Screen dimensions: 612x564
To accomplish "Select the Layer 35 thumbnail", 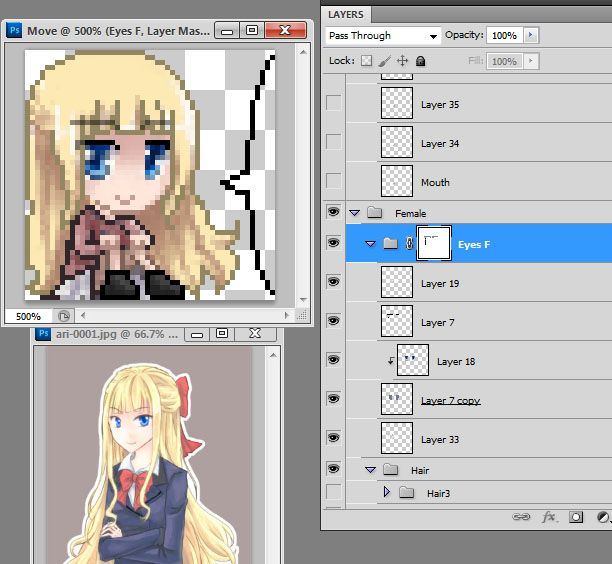I will (x=397, y=103).
